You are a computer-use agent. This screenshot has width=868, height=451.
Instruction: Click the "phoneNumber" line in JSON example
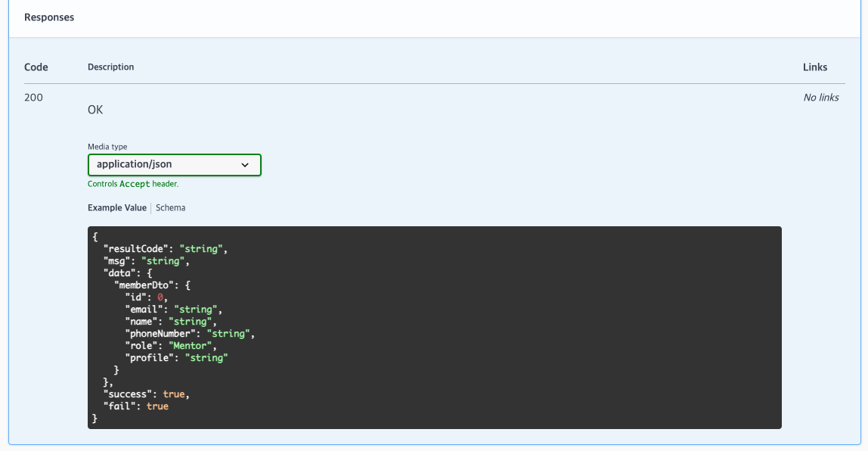pos(190,334)
